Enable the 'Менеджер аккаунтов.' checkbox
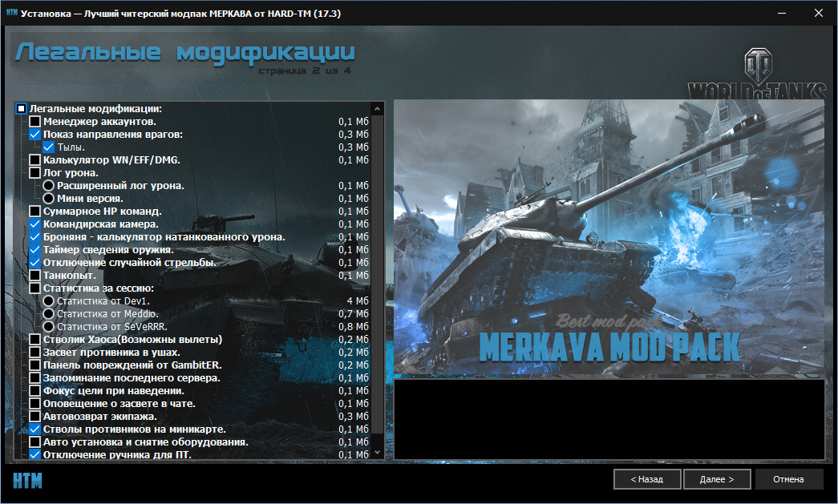This screenshot has width=838, height=504. point(34,122)
